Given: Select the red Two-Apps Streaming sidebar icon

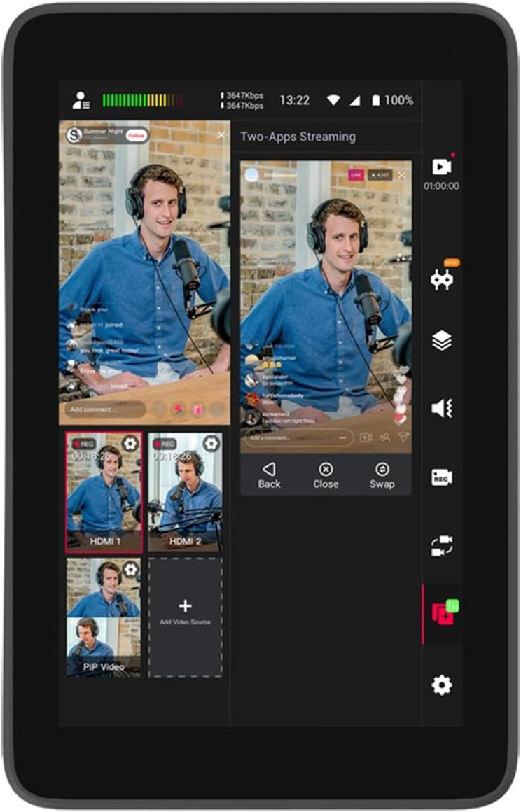Looking at the screenshot, I should pyautogui.click(x=443, y=614).
